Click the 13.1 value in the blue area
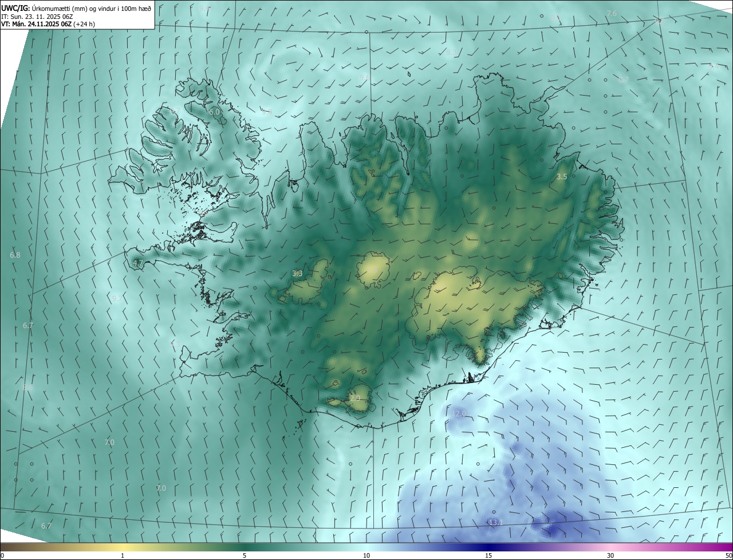The image size is (733, 560). tap(495, 523)
